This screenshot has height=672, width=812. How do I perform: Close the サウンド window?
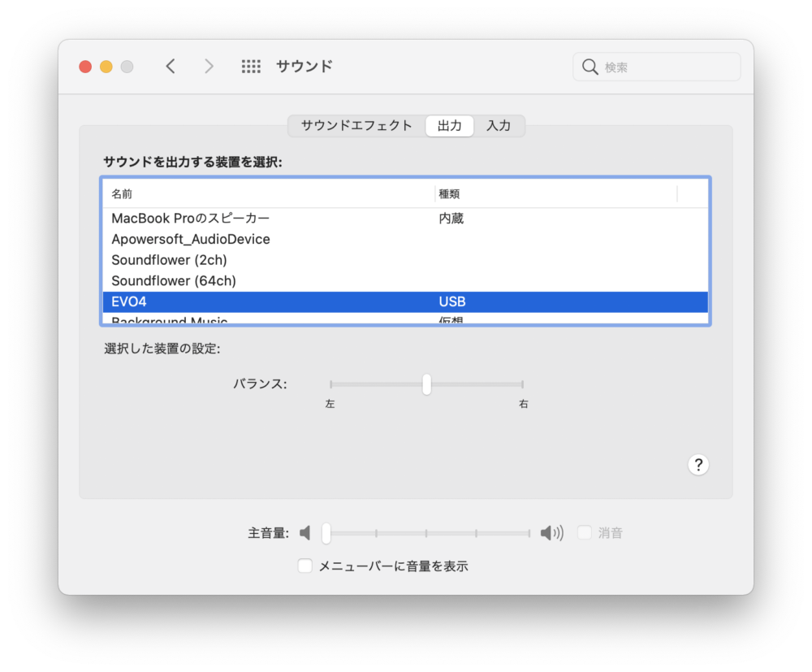(x=85, y=67)
